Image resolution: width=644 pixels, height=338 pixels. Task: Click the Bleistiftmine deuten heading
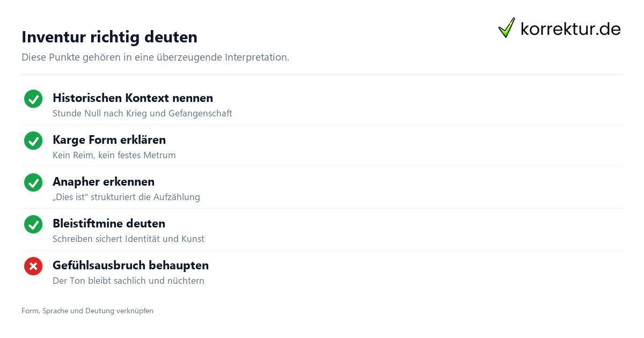point(109,224)
